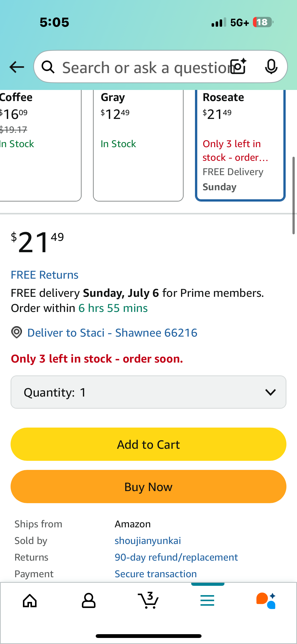Click the page scrollbar on right edge
The width and height of the screenshot is (297, 644).
coord(293,196)
